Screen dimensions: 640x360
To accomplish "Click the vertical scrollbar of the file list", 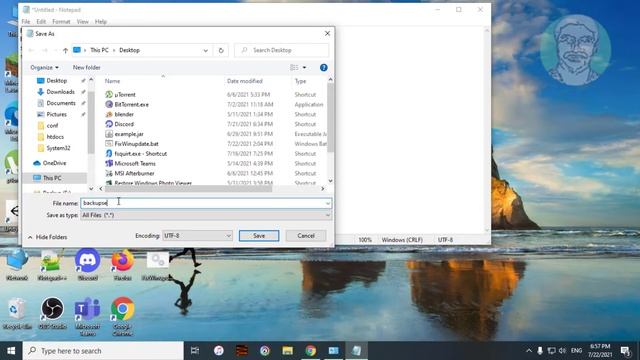I will 330,118.
